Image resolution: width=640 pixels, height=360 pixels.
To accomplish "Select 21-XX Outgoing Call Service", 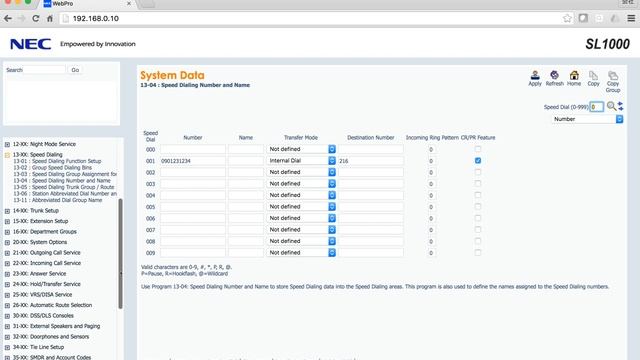I will tap(47, 253).
